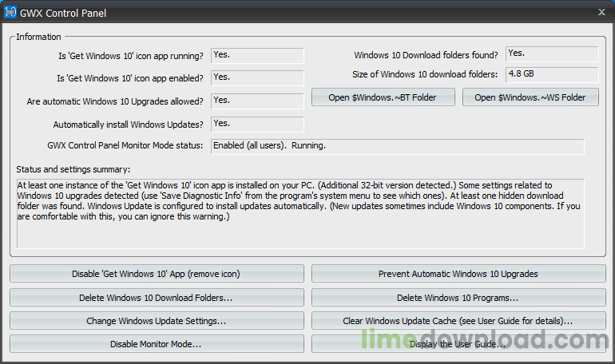Click the 'icon app enabled' Yes field
The width and height of the screenshot is (615, 364).
coord(257,78)
